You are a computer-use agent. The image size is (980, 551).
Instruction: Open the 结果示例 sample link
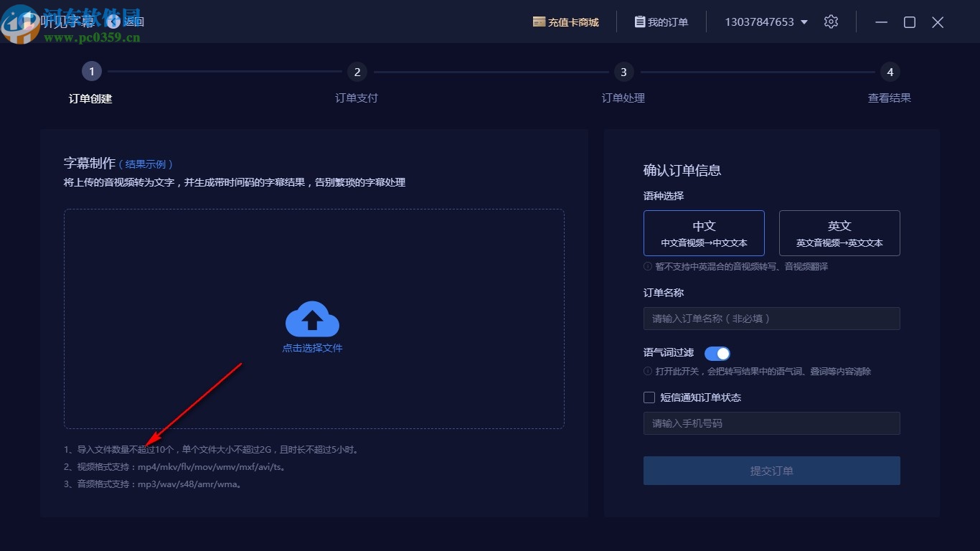click(x=146, y=164)
